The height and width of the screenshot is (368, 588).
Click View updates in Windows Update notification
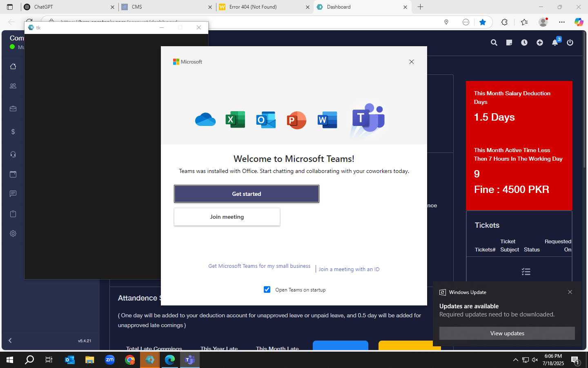click(x=507, y=333)
